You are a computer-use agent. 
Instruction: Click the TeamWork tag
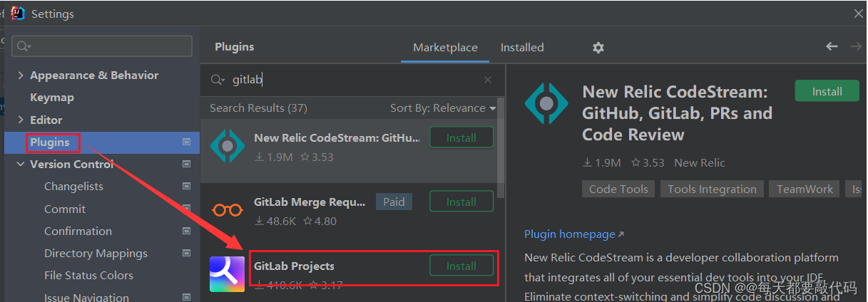click(805, 189)
